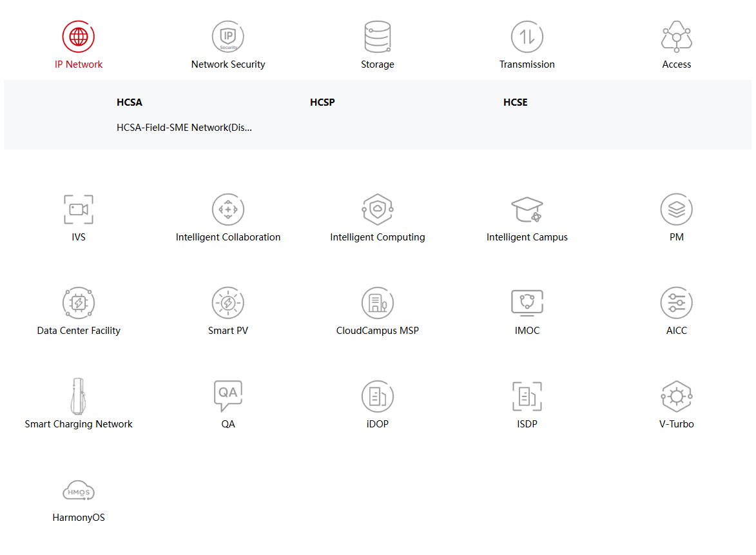The image size is (756, 555).
Task: Click the CloudCampus MSP text label
Action: point(378,331)
